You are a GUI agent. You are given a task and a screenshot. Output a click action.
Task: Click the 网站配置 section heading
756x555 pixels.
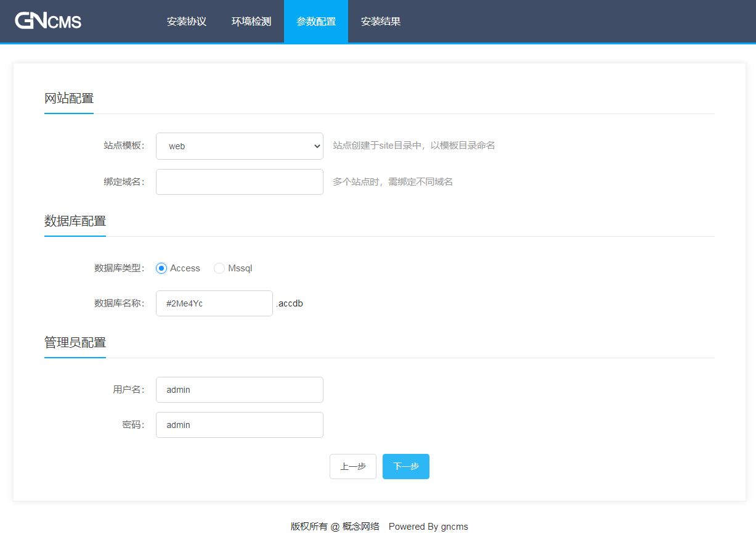(69, 98)
